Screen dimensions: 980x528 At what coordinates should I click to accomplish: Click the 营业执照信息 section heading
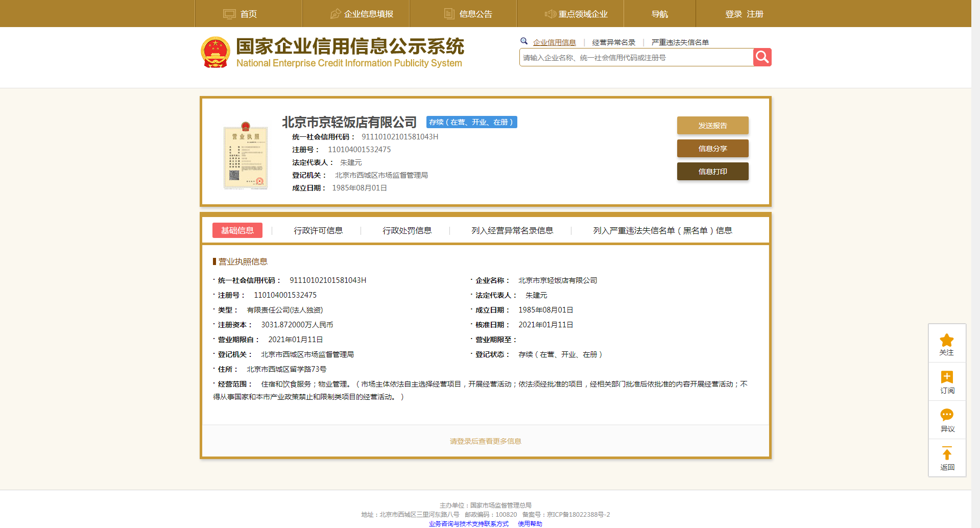pyautogui.click(x=243, y=261)
